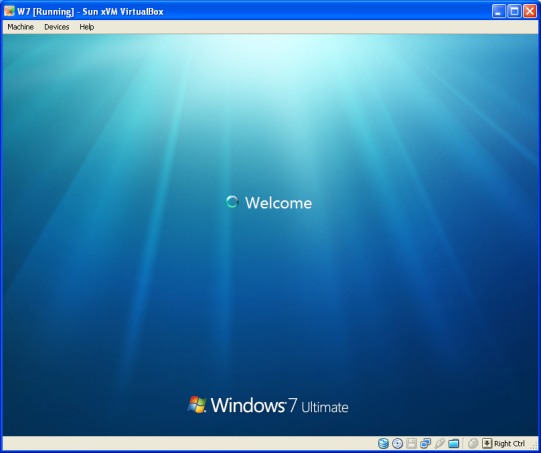Close the W7 virtual machine window
Image resolution: width=541 pixels, height=453 pixels.
[x=530, y=11]
